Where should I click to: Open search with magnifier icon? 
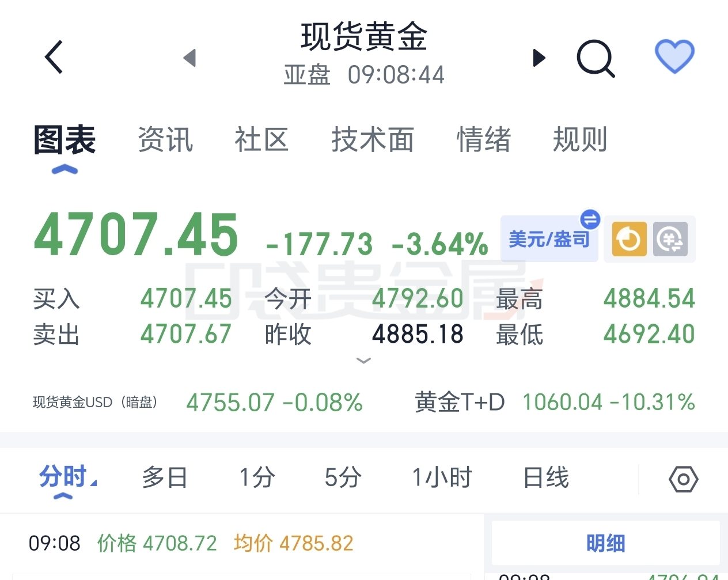tap(596, 58)
